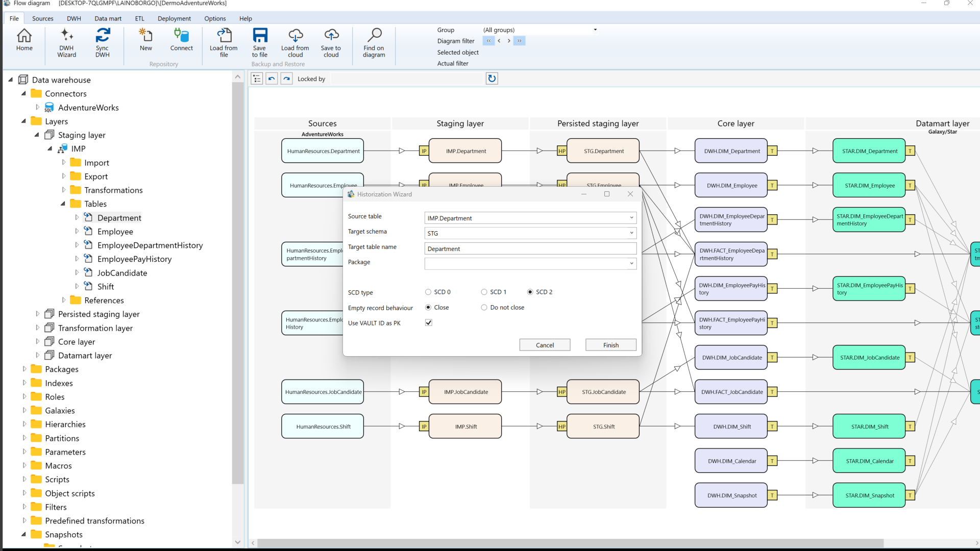Select SCD 0 radio button
Viewport: 980px width, 551px height.
428,292
